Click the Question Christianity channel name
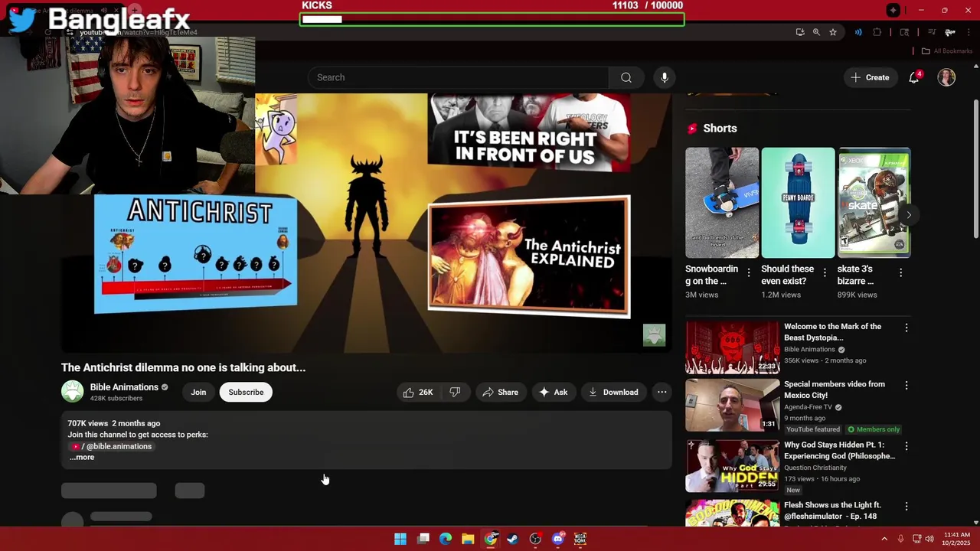The height and width of the screenshot is (551, 980). tap(815, 468)
